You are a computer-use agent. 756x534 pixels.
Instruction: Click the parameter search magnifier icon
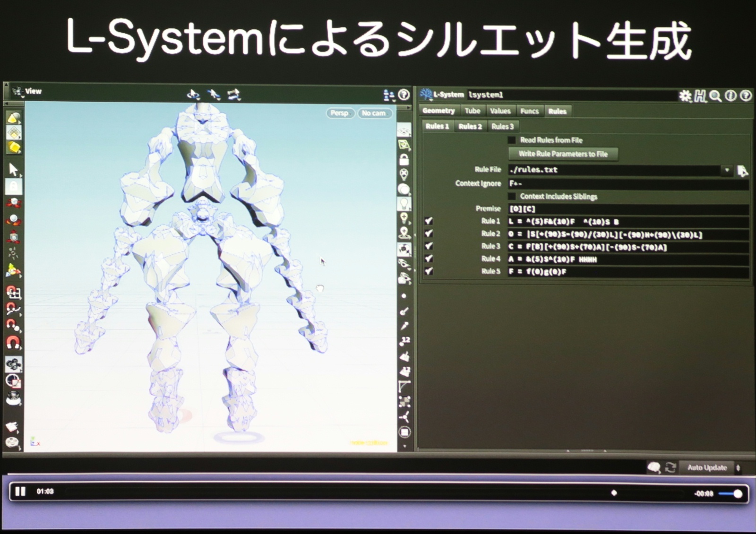(x=715, y=96)
